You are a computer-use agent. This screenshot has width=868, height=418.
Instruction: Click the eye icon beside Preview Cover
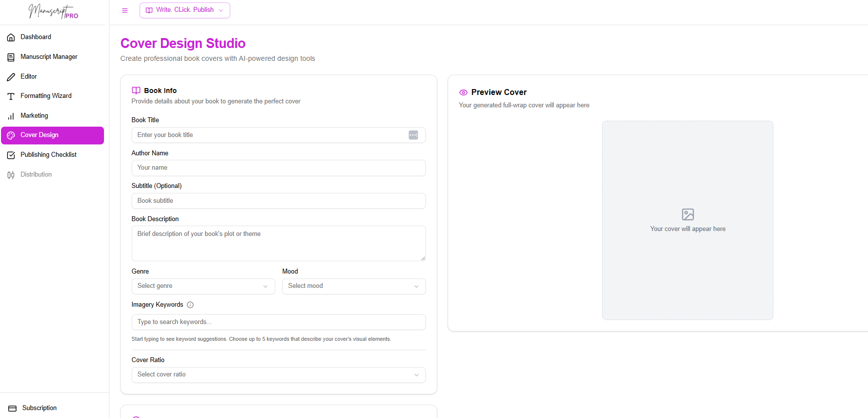(x=463, y=92)
